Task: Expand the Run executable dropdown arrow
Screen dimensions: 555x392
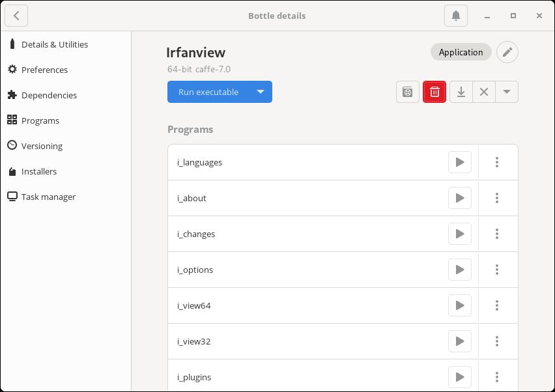Action: coord(261,92)
